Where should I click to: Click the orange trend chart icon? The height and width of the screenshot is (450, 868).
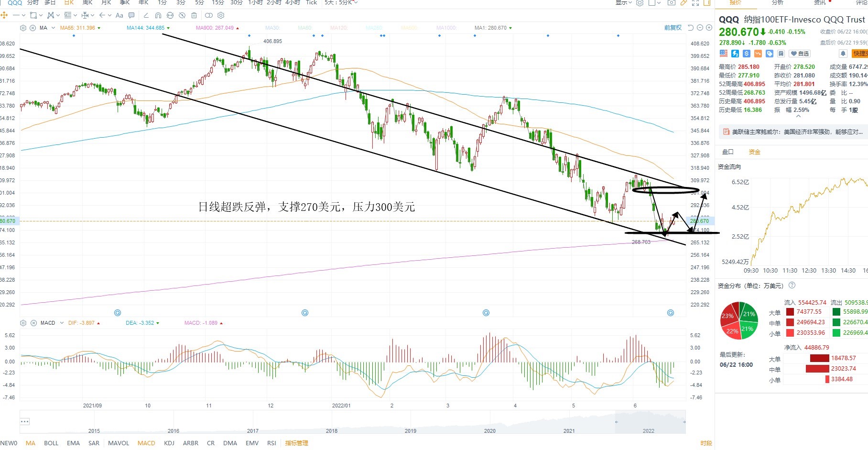click(x=758, y=54)
